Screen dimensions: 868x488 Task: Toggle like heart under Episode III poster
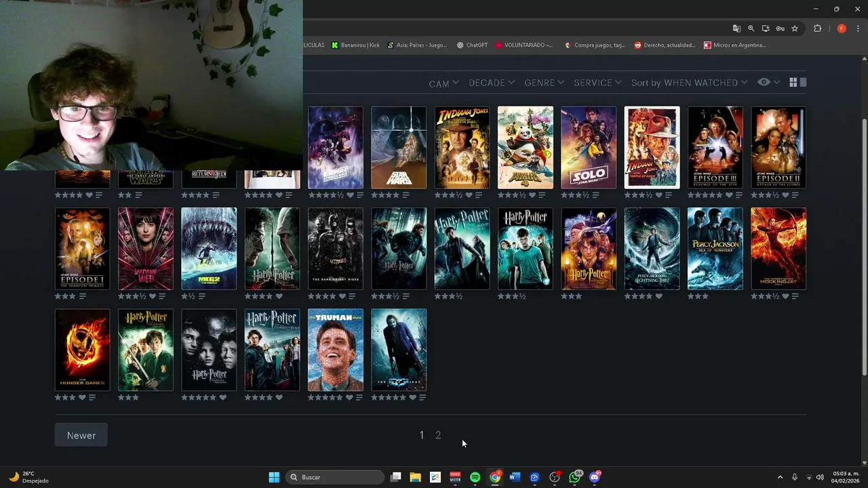[729, 195]
